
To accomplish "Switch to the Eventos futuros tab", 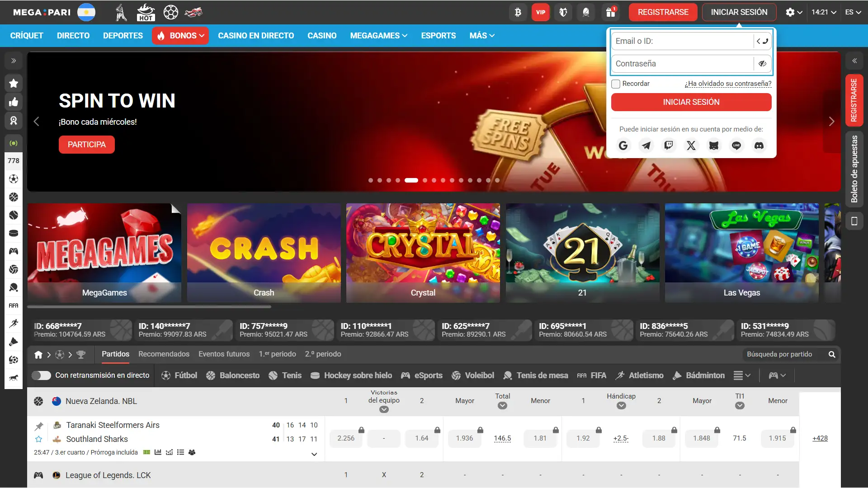I will click(x=224, y=354).
